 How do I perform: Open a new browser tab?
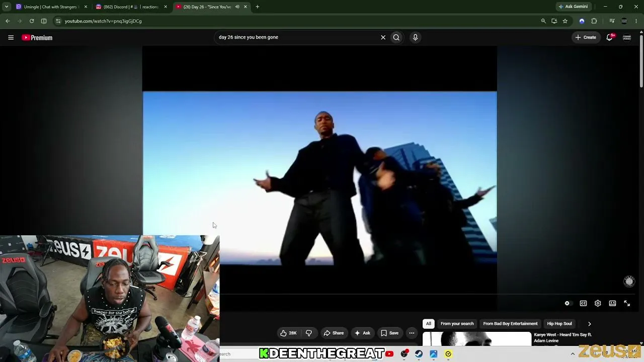(x=257, y=7)
